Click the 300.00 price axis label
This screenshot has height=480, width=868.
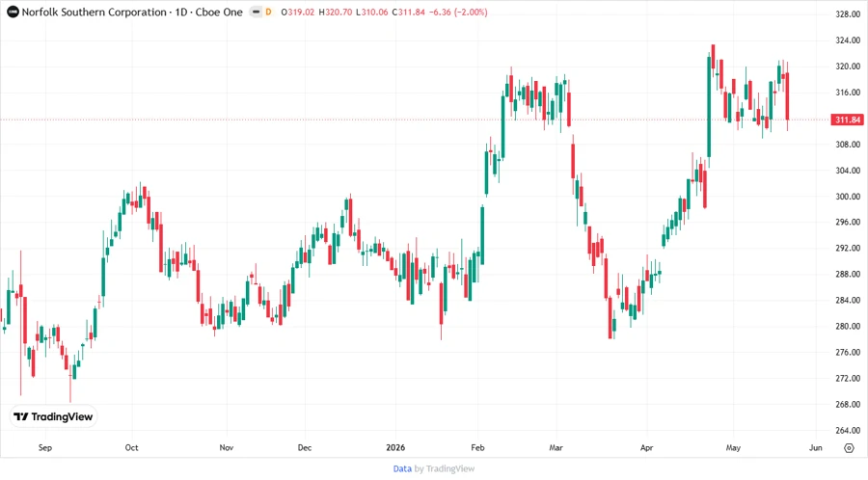[x=848, y=197]
